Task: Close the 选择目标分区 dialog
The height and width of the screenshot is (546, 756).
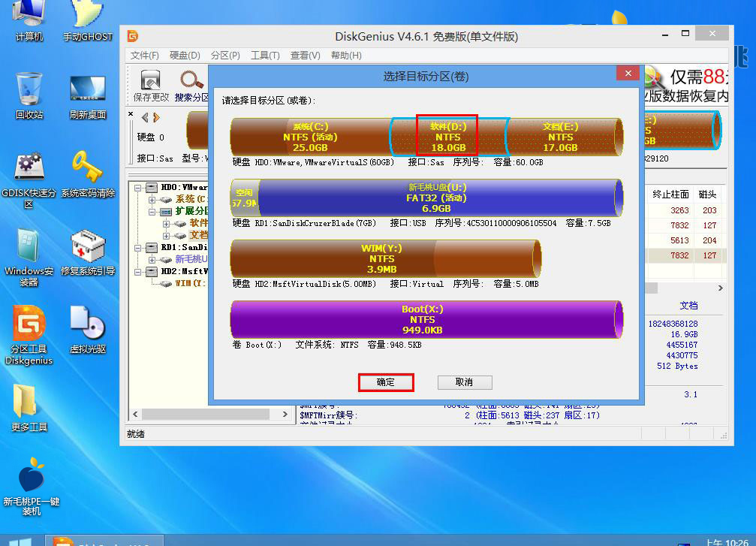Action: 628,74
